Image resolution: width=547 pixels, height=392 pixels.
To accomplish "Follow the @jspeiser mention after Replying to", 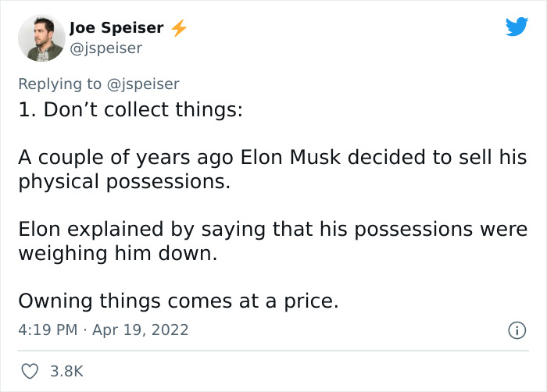I will click(143, 84).
